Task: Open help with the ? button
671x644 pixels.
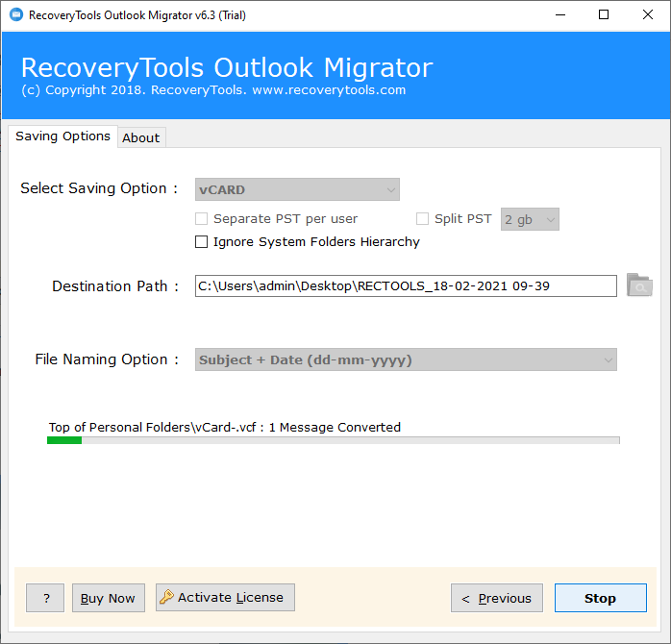Action: pyautogui.click(x=45, y=598)
